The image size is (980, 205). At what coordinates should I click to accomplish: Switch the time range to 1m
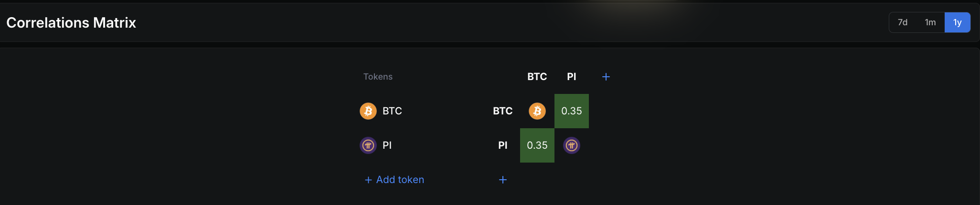pyautogui.click(x=930, y=22)
